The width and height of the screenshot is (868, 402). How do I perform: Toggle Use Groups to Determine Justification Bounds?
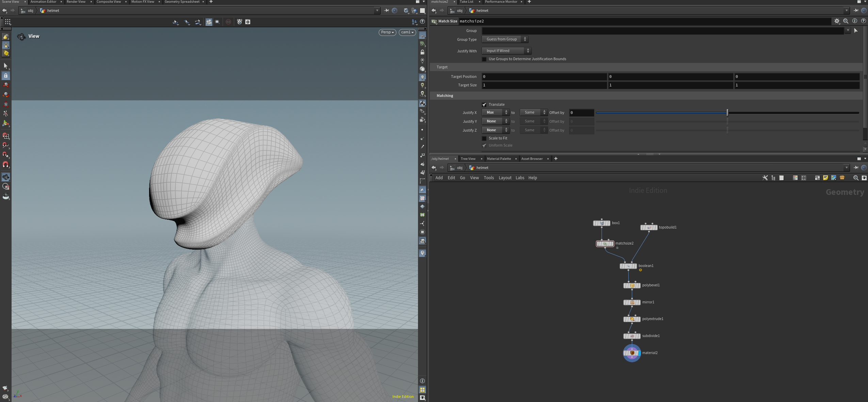point(484,59)
